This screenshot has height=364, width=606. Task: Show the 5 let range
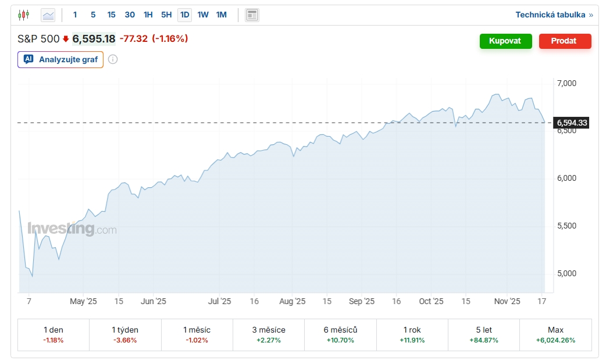tap(484, 334)
